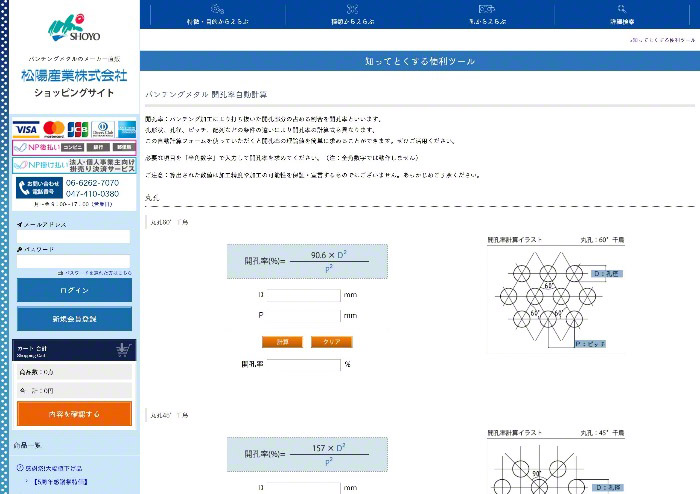Click the American Express card icon
Screen dimensions: 700x494
point(127,129)
